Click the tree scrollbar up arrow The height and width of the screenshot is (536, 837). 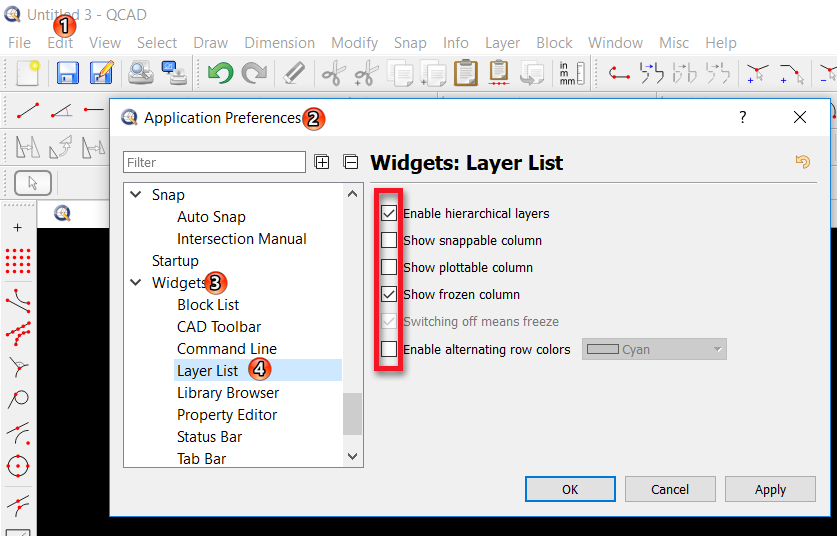point(352,194)
